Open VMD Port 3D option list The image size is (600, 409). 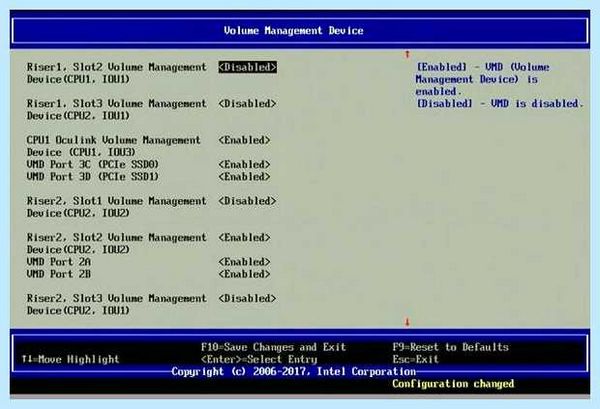point(245,177)
